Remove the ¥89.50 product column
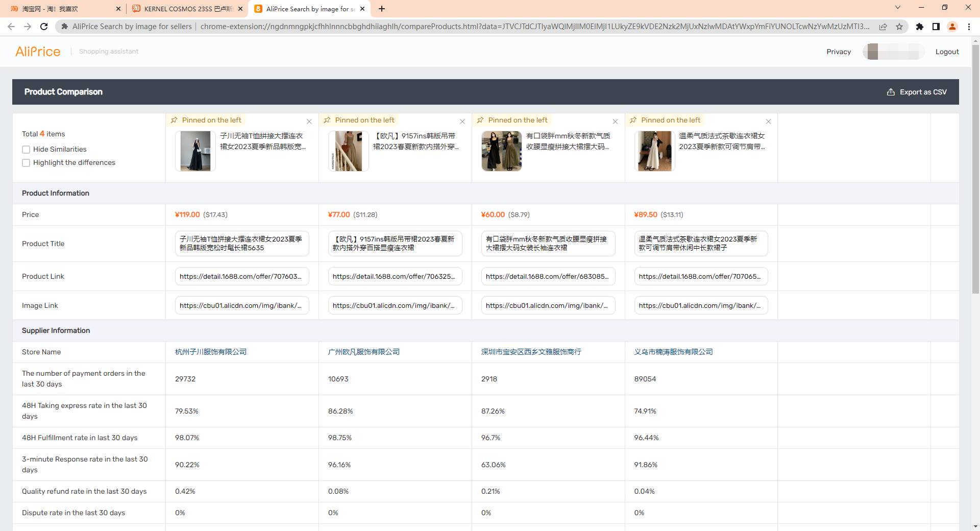The width and height of the screenshot is (980, 531). 768,122
